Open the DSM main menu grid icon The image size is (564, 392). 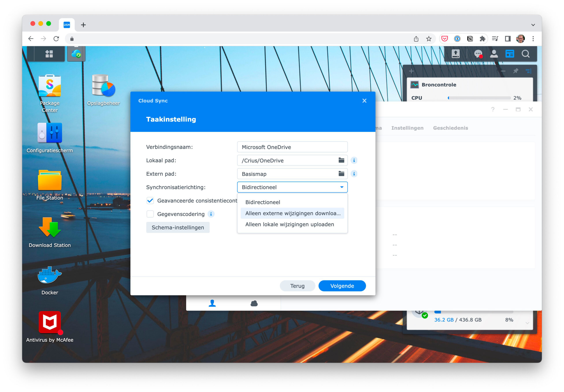click(49, 54)
